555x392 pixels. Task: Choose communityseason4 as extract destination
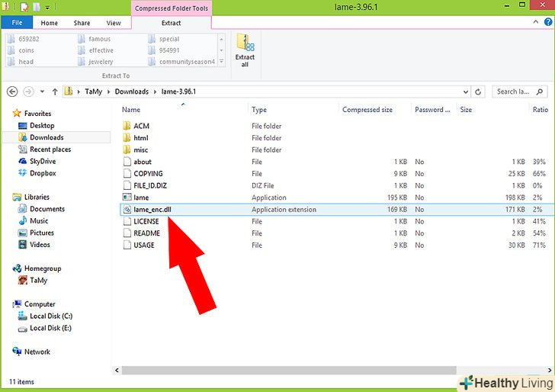[x=182, y=62]
